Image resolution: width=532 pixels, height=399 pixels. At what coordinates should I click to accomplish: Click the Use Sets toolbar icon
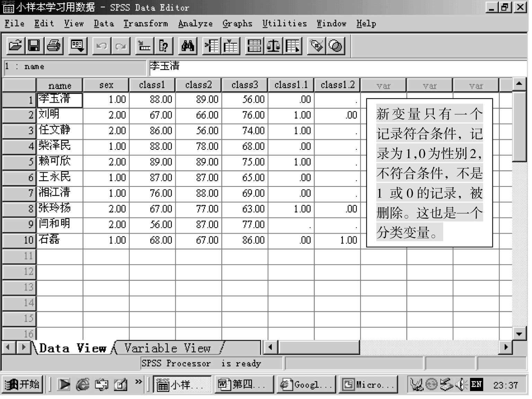click(x=335, y=46)
